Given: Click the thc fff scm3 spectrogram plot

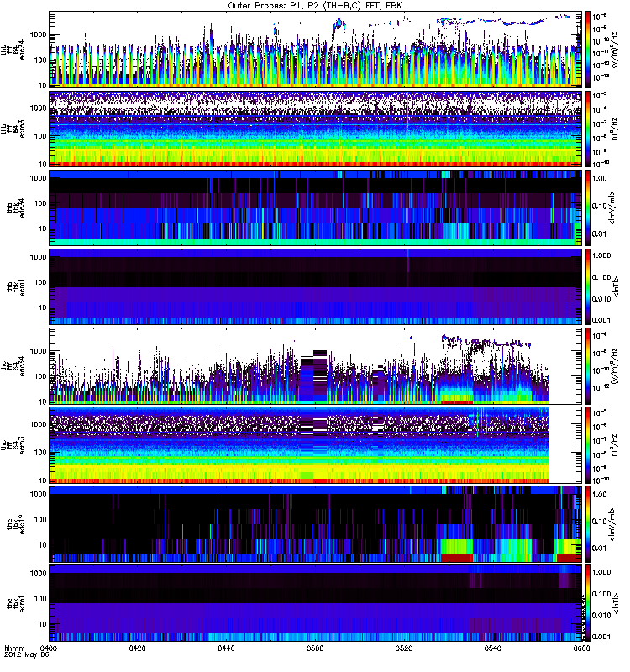Looking at the screenshot, I should pyautogui.click(x=315, y=445).
